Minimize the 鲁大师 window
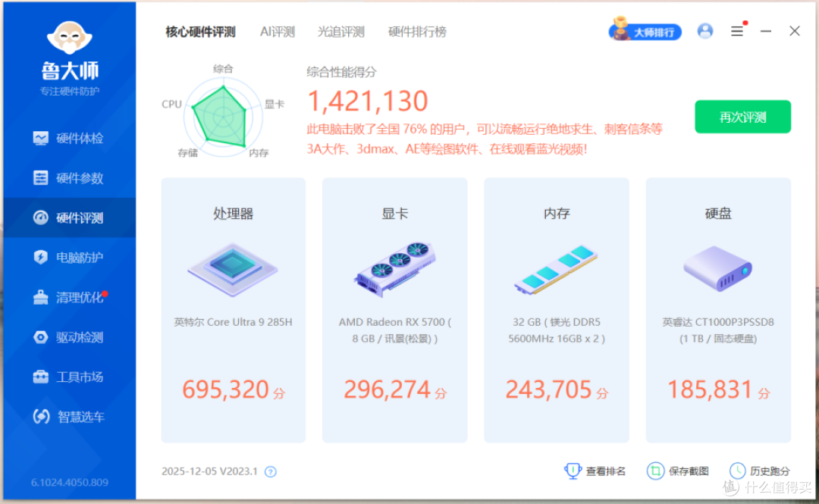Viewport: 819px width, 504px height. point(766,31)
